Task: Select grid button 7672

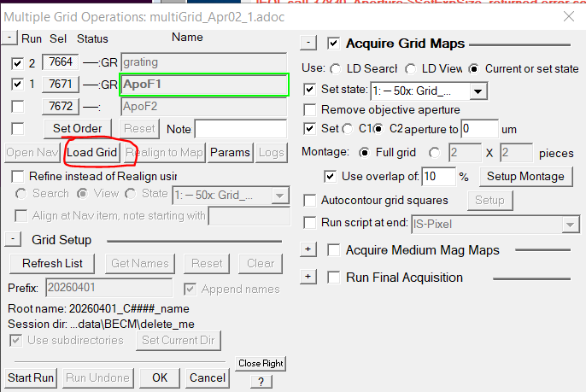Action: pos(60,107)
